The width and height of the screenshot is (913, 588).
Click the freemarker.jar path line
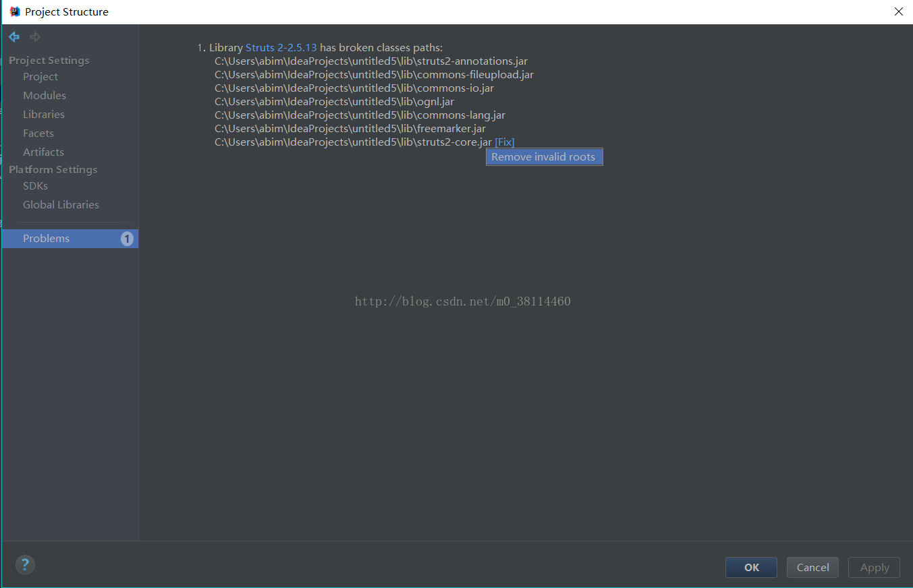(350, 129)
